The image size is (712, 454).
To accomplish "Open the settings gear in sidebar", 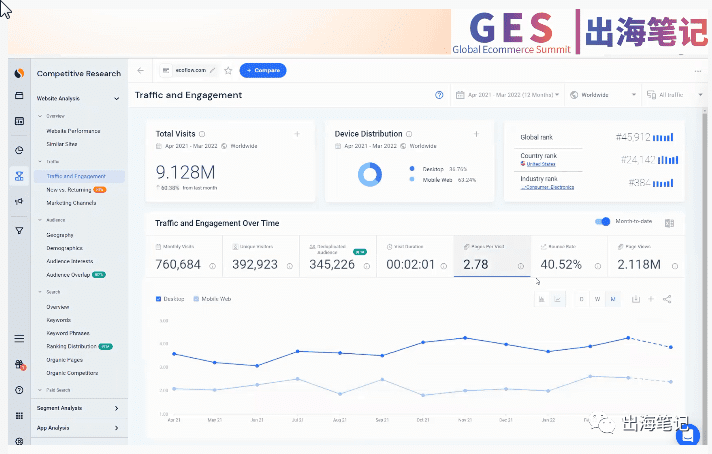I will coord(19,441).
